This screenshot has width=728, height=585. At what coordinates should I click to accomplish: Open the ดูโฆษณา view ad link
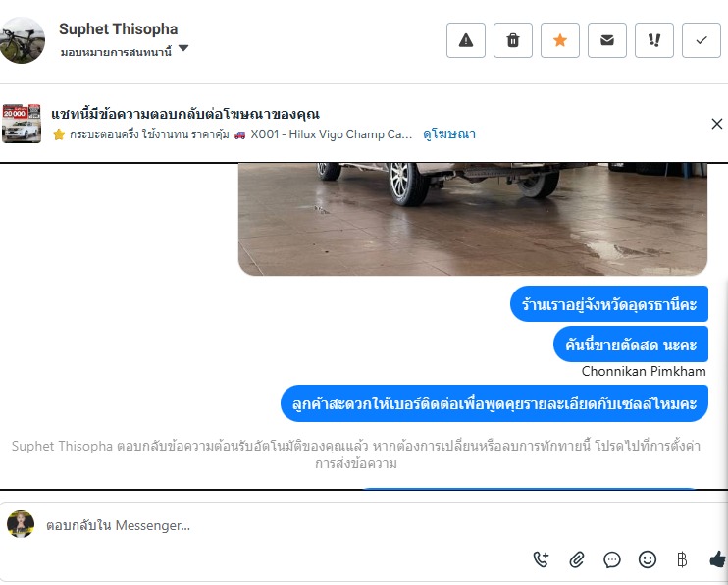coord(449,134)
